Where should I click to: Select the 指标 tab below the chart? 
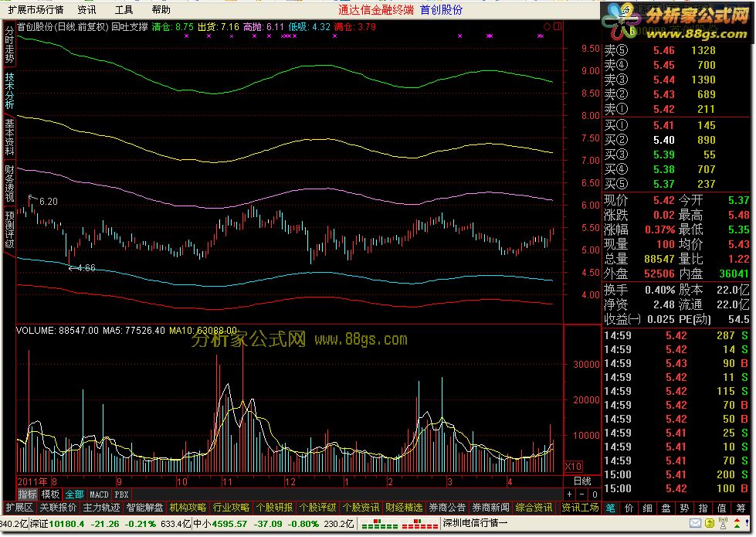[28, 495]
